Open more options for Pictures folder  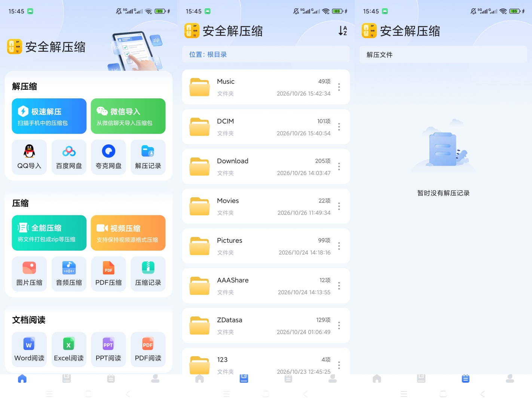click(x=339, y=246)
